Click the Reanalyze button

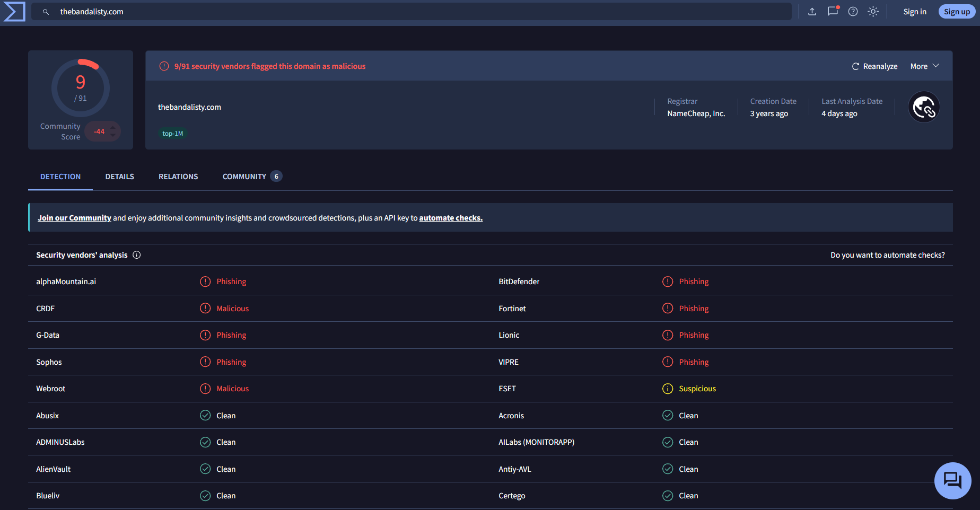(874, 66)
